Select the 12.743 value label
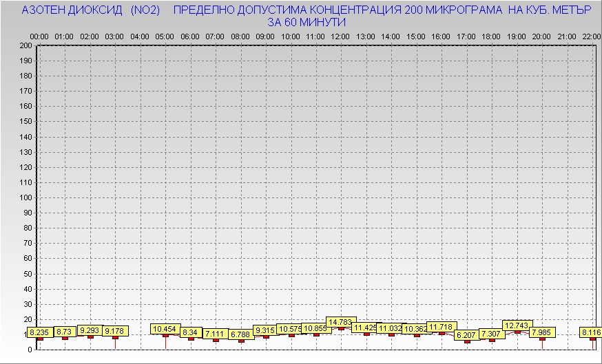Viewport: 602px width, 364px height. [517, 325]
